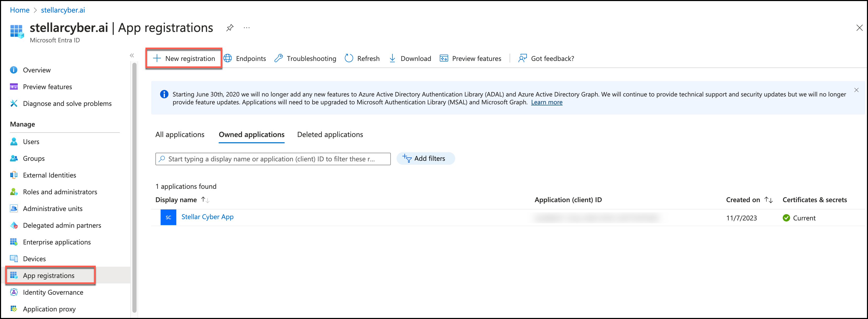868x319 pixels.
Task: Switch to All applications tab
Action: [180, 134]
